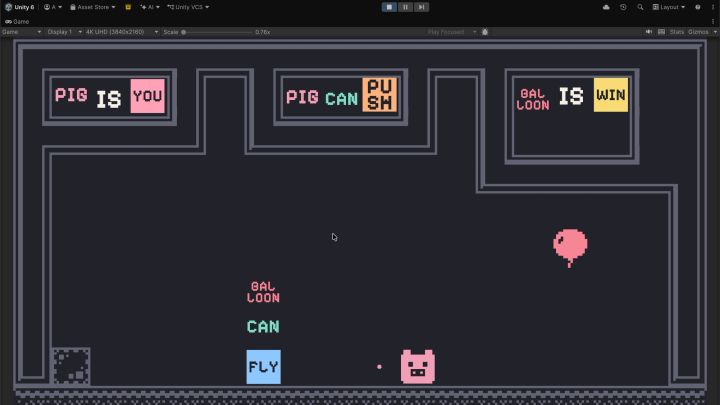This screenshot has width=720, height=405.
Task: Click the blue FLY word tile
Action: [x=264, y=367]
